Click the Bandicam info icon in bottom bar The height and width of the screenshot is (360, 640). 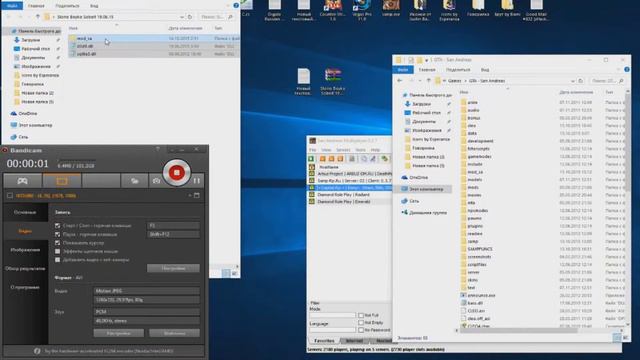coord(37,351)
